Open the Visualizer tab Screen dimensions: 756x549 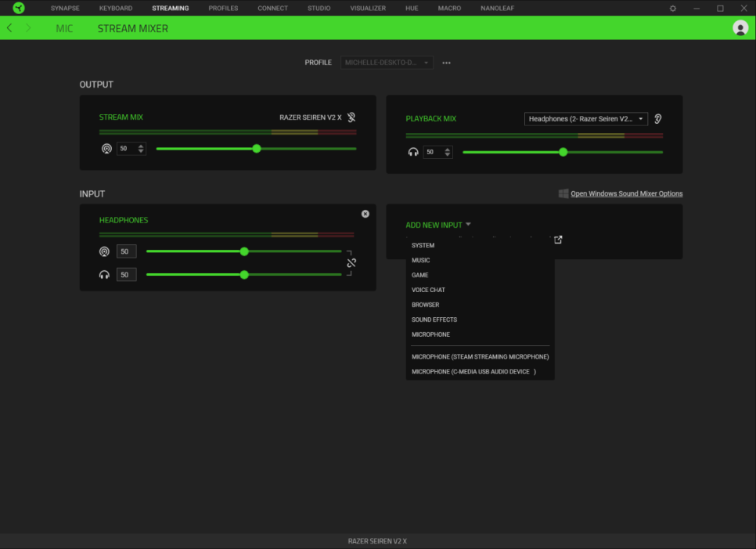(x=368, y=8)
